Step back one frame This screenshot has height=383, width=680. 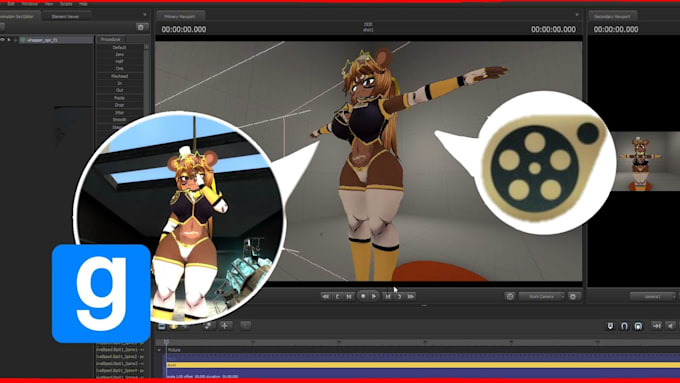(x=349, y=297)
